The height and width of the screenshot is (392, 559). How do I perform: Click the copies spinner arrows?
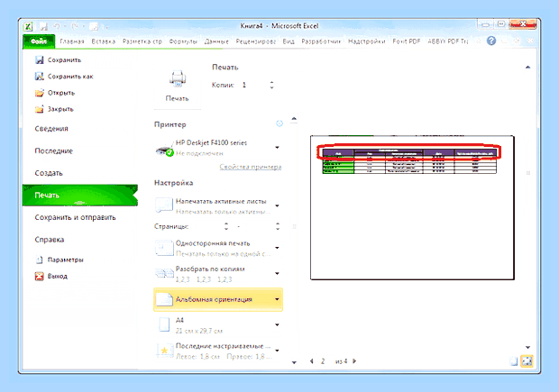click(271, 85)
